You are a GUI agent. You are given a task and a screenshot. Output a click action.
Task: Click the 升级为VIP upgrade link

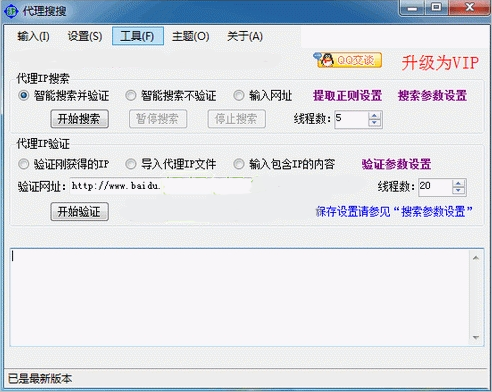pos(440,62)
